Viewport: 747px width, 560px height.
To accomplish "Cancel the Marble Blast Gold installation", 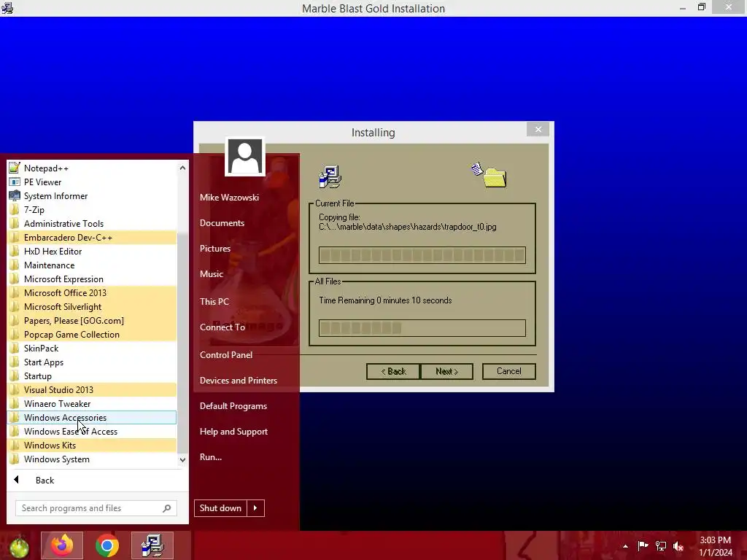I will (508, 371).
